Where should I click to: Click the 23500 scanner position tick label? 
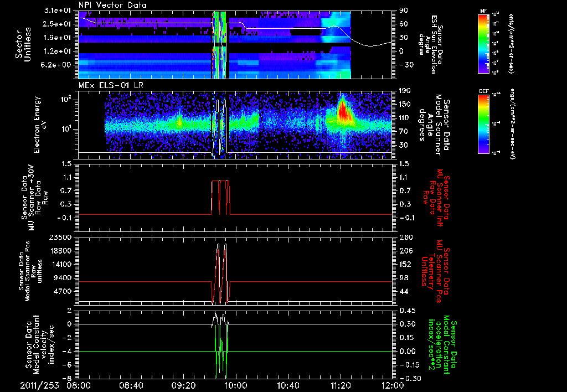60,237
